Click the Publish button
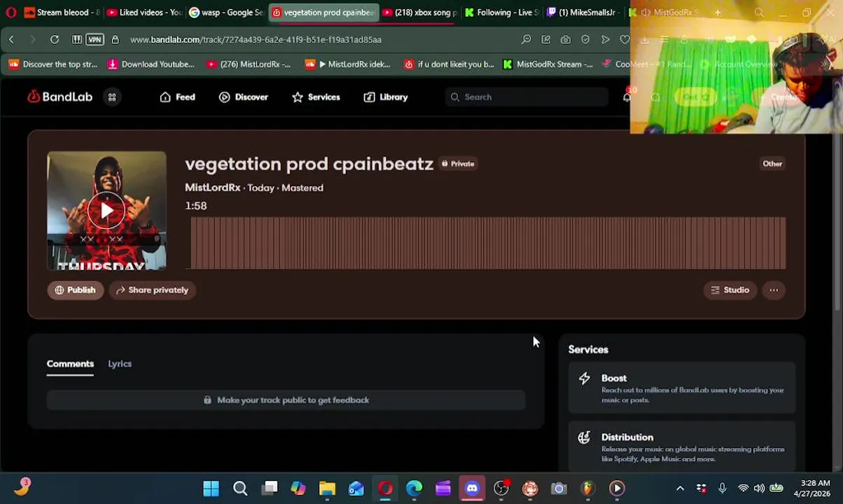843x504 pixels. (75, 290)
